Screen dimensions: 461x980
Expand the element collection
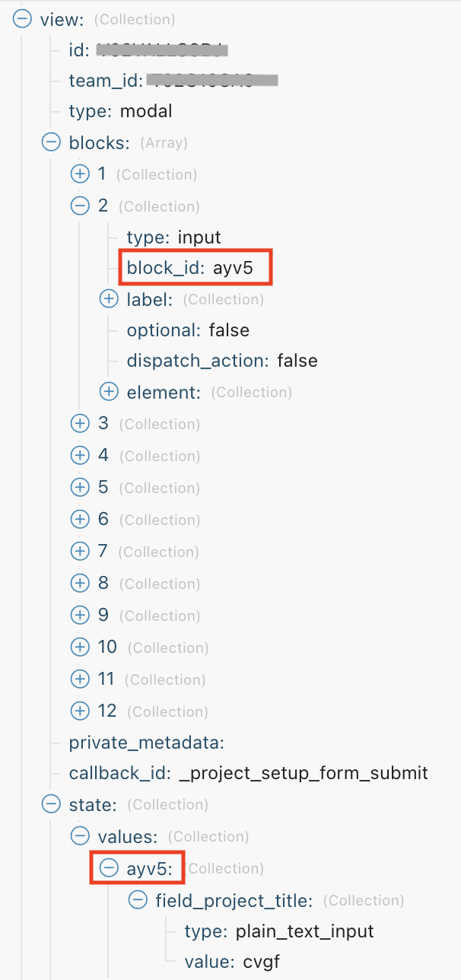pos(109,392)
